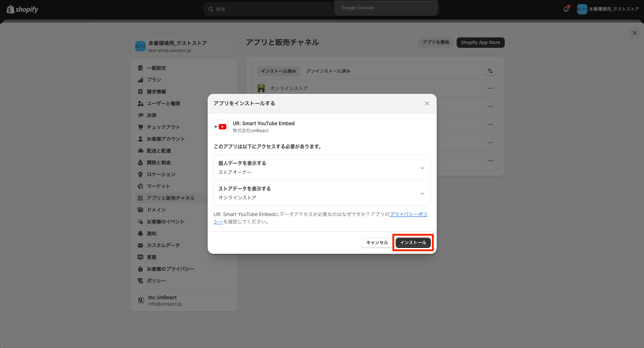Click the オンラインストア app icon
The image size is (644, 348).
tap(261, 88)
